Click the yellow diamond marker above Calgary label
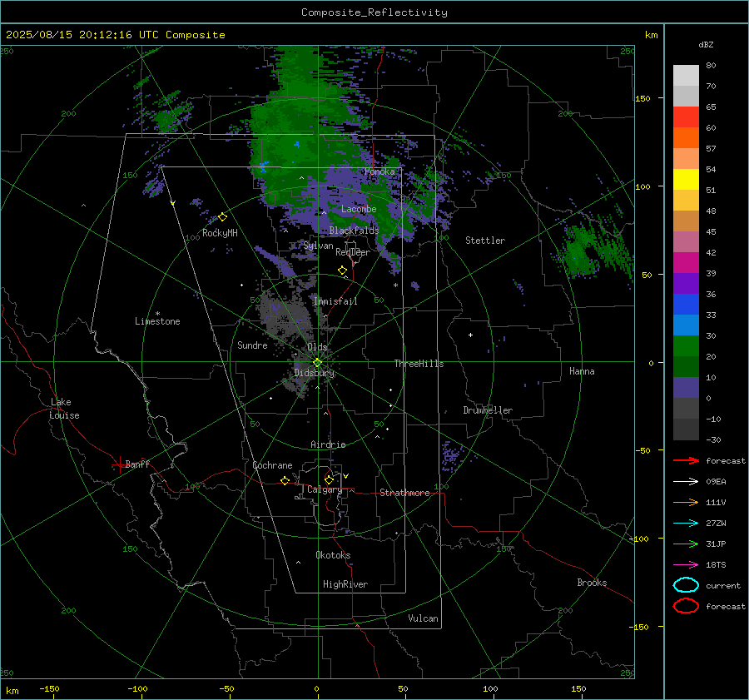This screenshot has width=749, height=700. 329,479
